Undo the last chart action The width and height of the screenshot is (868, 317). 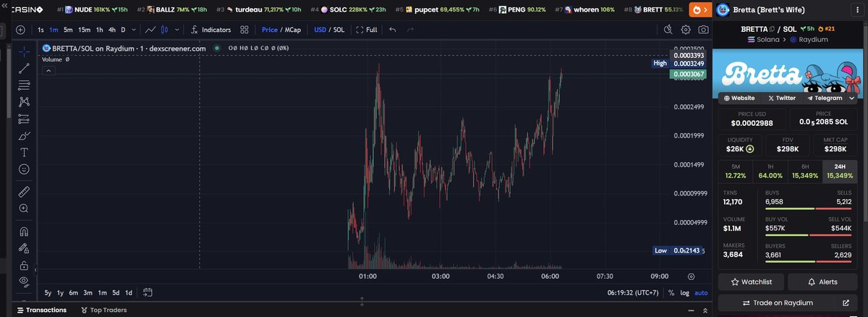point(393,30)
